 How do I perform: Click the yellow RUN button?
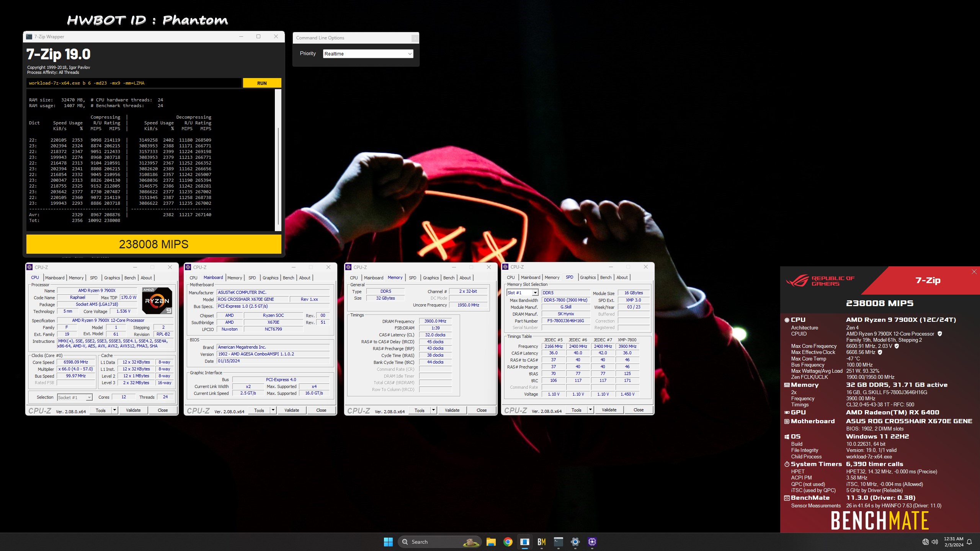click(262, 83)
